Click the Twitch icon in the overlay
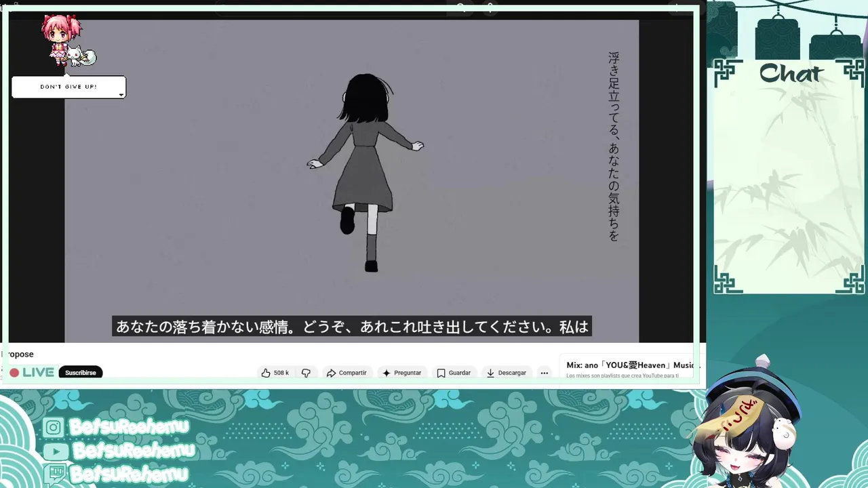 [x=56, y=474]
